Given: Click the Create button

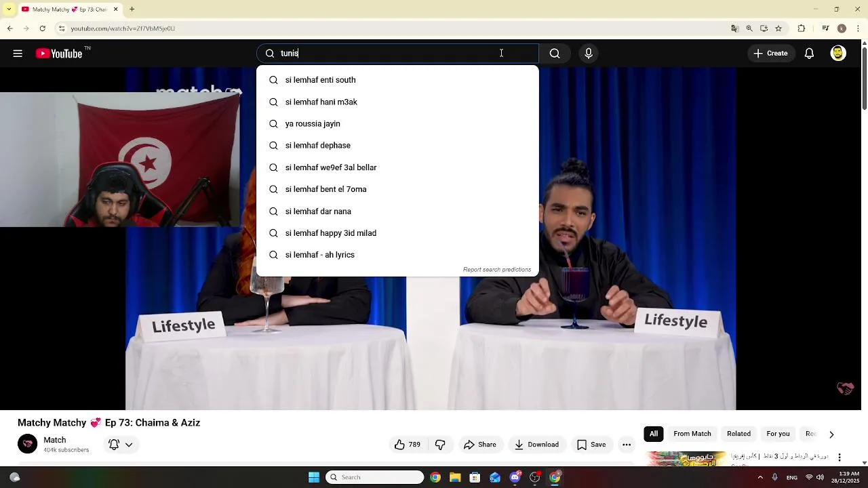Looking at the screenshot, I should coord(771,54).
